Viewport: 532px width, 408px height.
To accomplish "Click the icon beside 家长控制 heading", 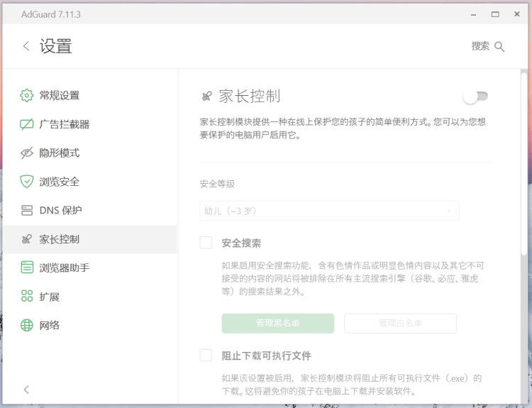I will 206,97.
